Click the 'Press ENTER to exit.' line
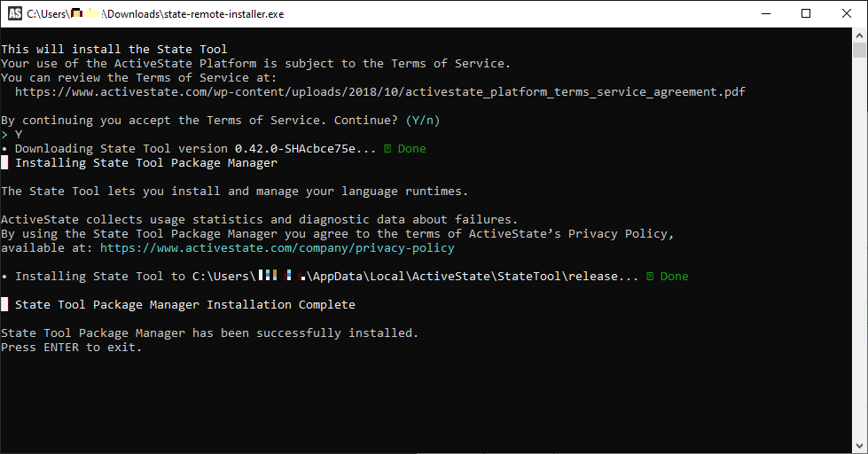Image resolution: width=868 pixels, height=454 pixels. tap(72, 347)
